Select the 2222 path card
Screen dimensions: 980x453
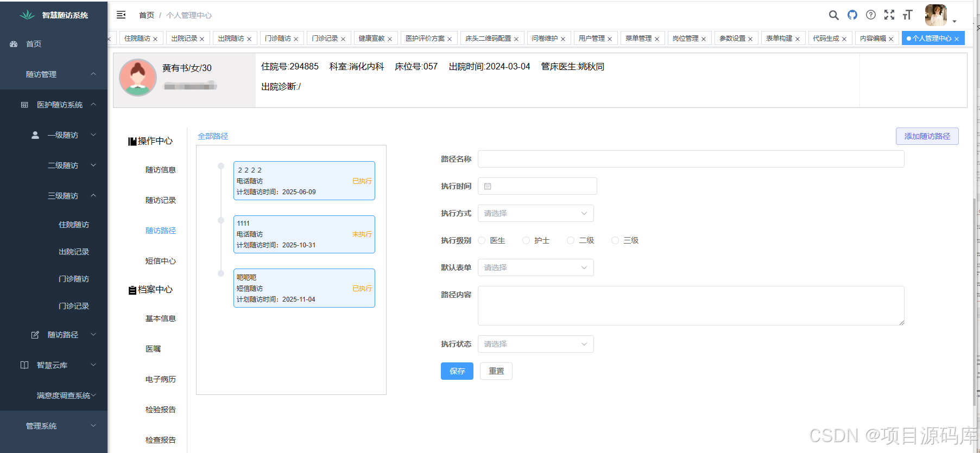tap(304, 181)
